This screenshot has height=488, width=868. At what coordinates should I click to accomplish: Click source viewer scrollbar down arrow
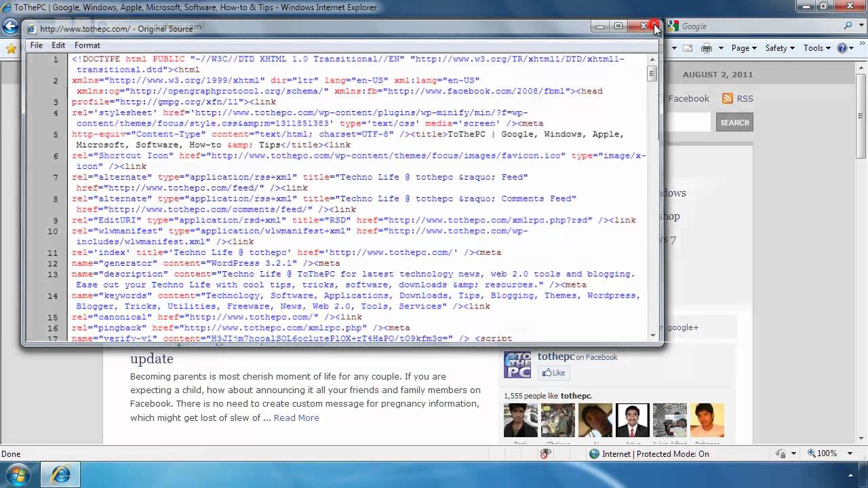pos(652,335)
